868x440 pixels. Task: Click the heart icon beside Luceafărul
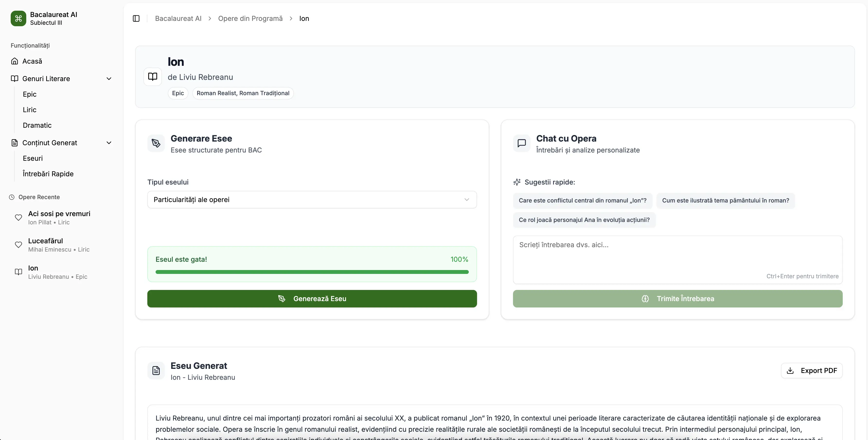[18, 245]
